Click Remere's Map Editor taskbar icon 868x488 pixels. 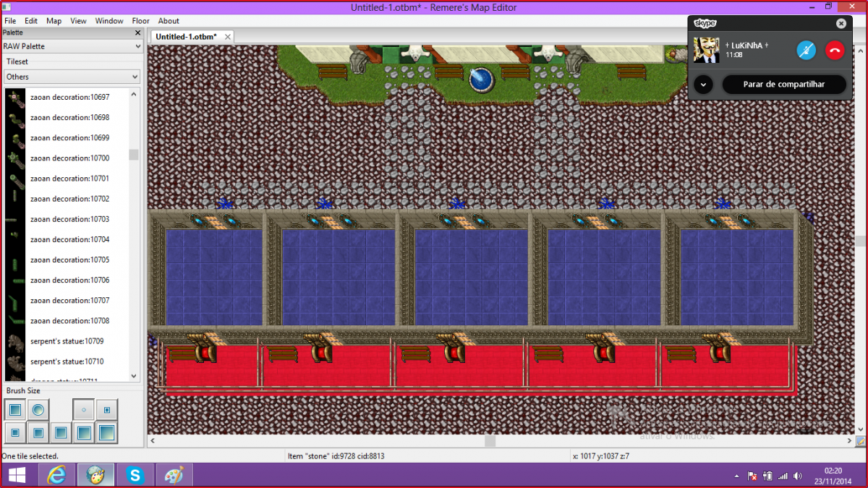[95, 476]
